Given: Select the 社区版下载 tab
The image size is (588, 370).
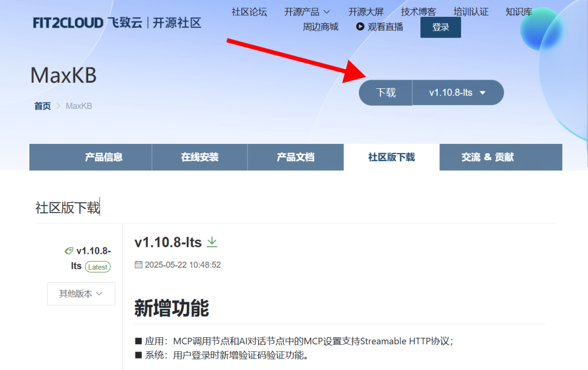Looking at the screenshot, I should coord(391,157).
